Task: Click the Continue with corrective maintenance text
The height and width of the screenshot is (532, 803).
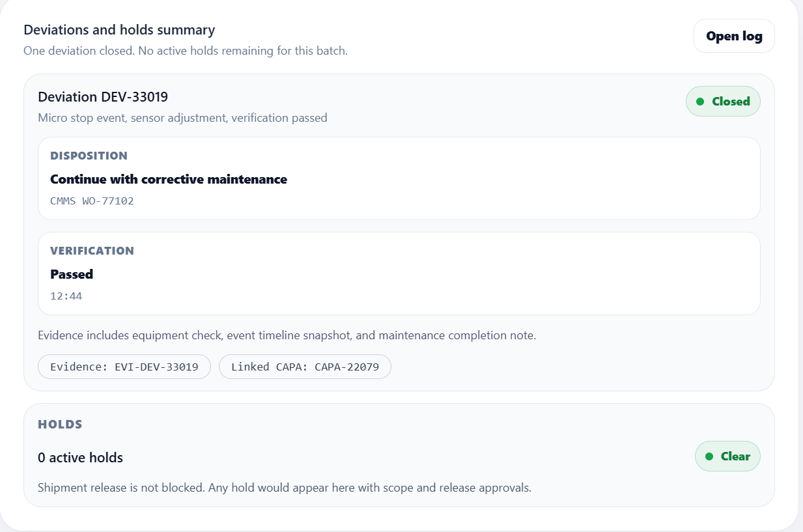Action: click(x=169, y=179)
